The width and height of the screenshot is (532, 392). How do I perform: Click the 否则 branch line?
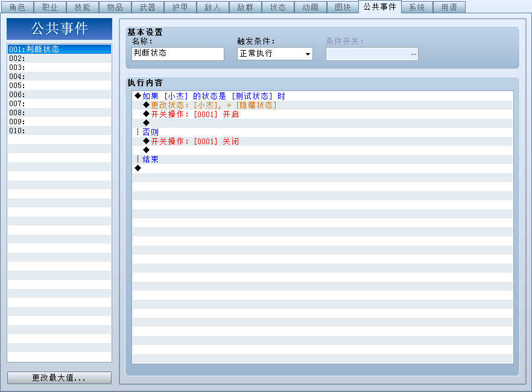point(322,132)
